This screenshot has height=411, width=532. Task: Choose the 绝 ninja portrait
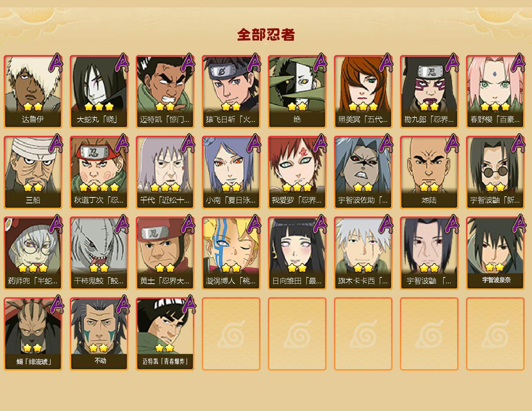coord(297,92)
